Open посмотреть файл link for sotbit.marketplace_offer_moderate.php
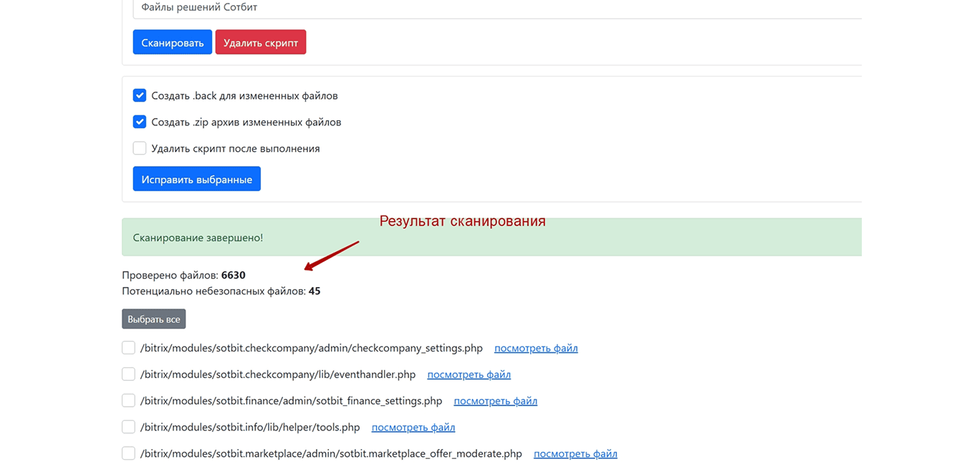Image resolution: width=980 pixels, height=464 pixels. point(575,454)
